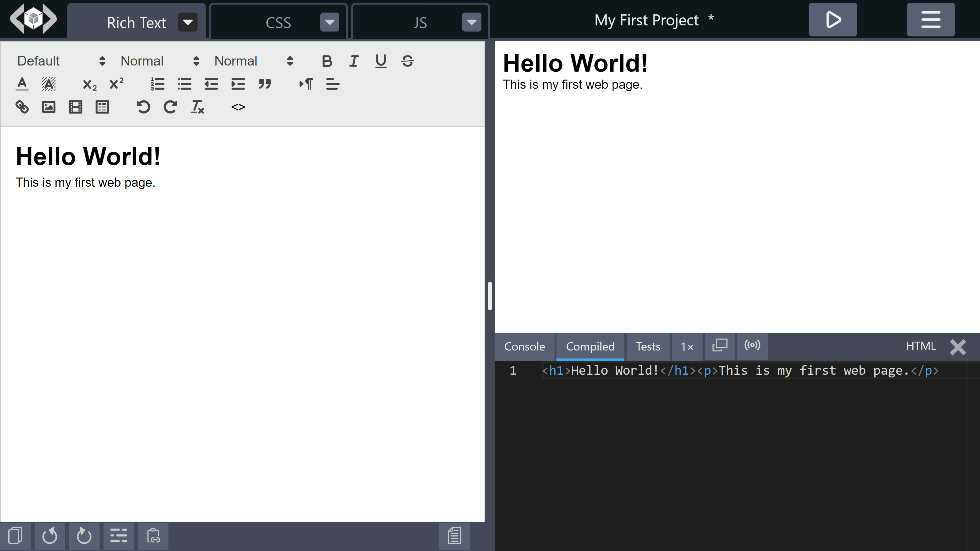Screen dimensions: 980x551
Task: Click the Hello World heading in preview
Action: pos(575,63)
